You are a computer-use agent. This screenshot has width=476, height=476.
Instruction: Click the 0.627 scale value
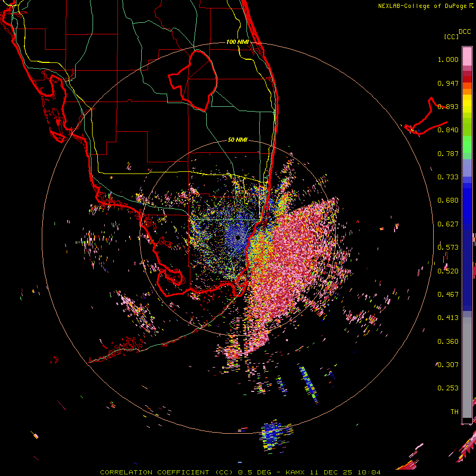pos(448,224)
